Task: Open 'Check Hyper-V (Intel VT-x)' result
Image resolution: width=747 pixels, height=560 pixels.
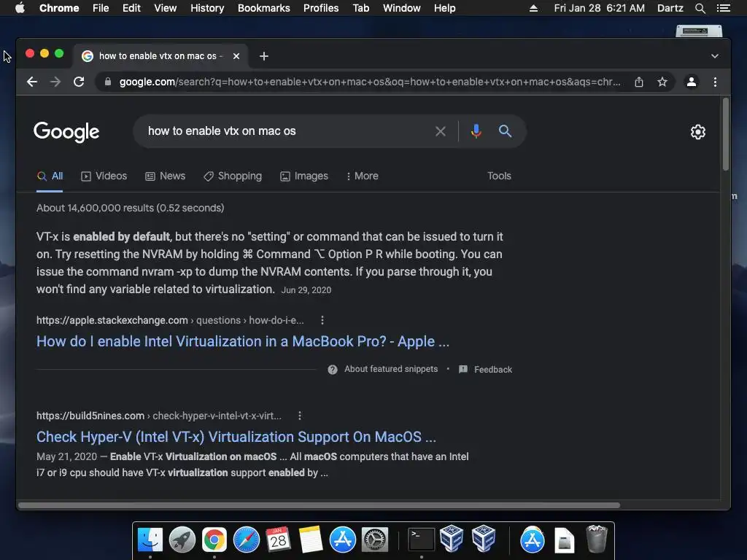Action: [x=236, y=437]
